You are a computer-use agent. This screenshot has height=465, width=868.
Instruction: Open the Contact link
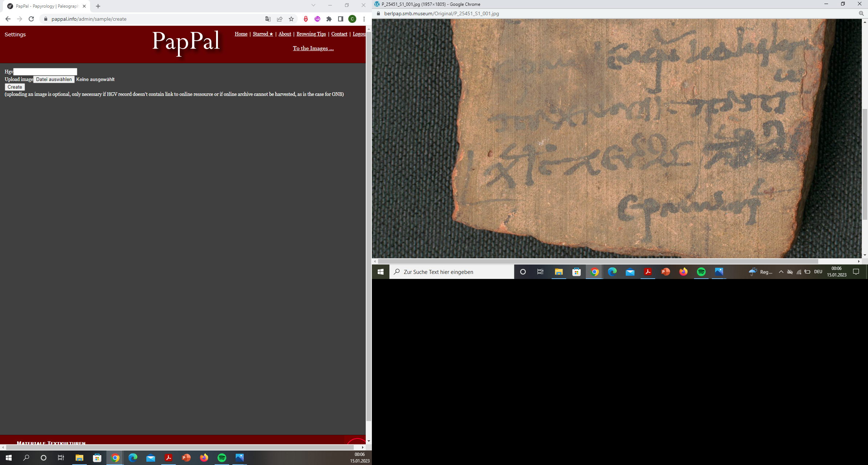coord(339,34)
